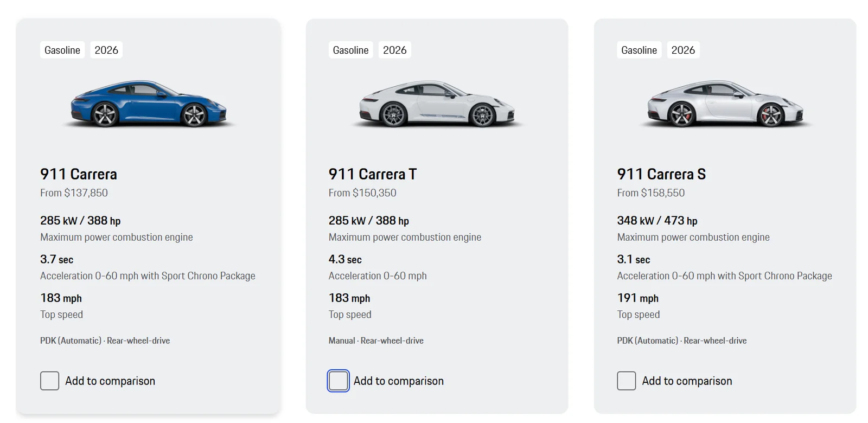The height and width of the screenshot is (423, 868).
Task: Click the 4.3 sec acceleration value
Action: pos(345,259)
